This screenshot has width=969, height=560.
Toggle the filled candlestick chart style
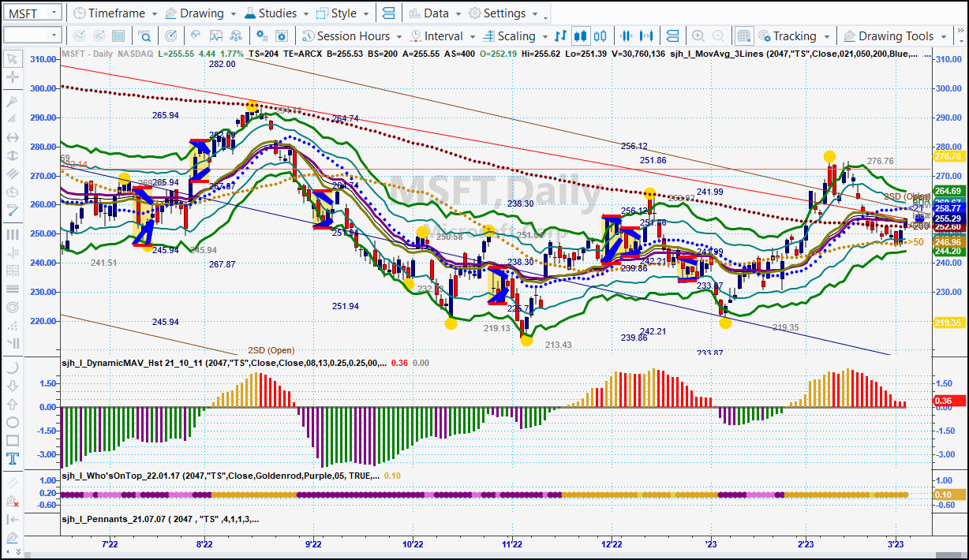pyautogui.click(x=581, y=35)
